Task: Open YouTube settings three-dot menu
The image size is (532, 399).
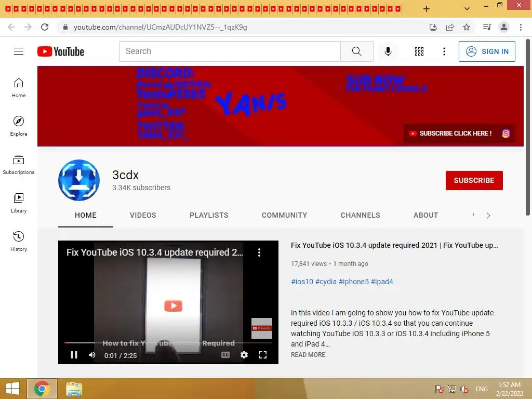Action: (444, 51)
